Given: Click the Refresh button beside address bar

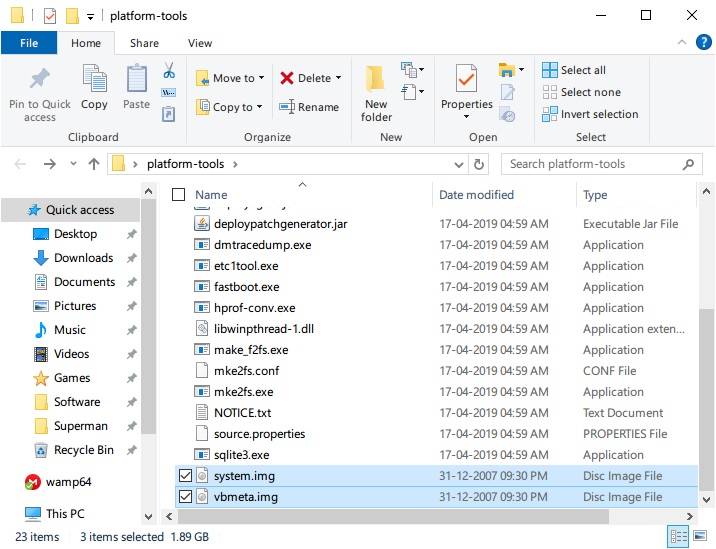Looking at the screenshot, I should pyautogui.click(x=479, y=164).
